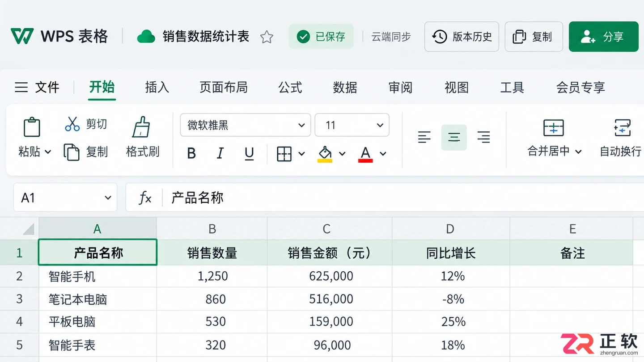This screenshot has width=644, height=362.
Task: Click the WPS logo icon
Action: pos(22,36)
